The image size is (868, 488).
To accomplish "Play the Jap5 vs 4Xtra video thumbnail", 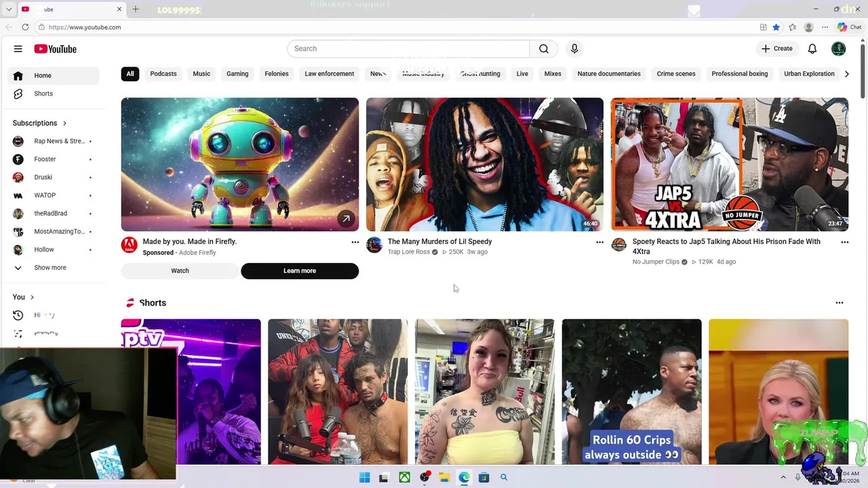I will (x=730, y=165).
